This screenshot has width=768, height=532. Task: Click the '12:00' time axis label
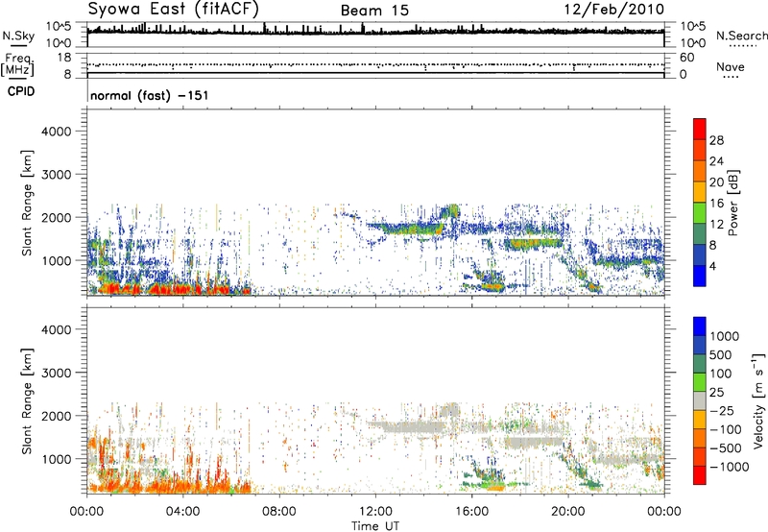(x=375, y=512)
